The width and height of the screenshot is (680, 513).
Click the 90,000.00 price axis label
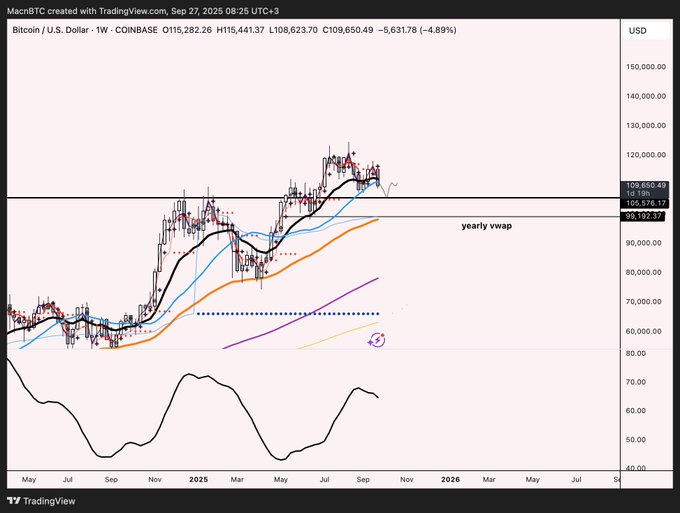coord(644,243)
